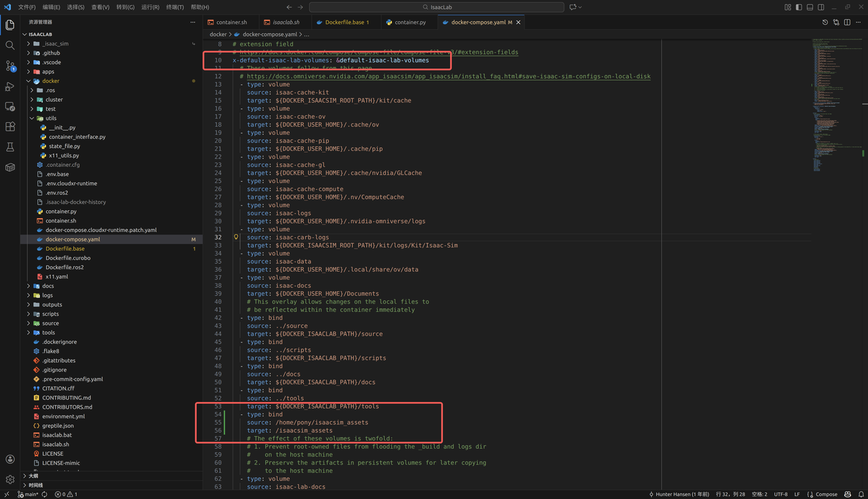Switch to the Dockerfile.base tab
This screenshot has width=868, height=499.
click(x=347, y=22)
